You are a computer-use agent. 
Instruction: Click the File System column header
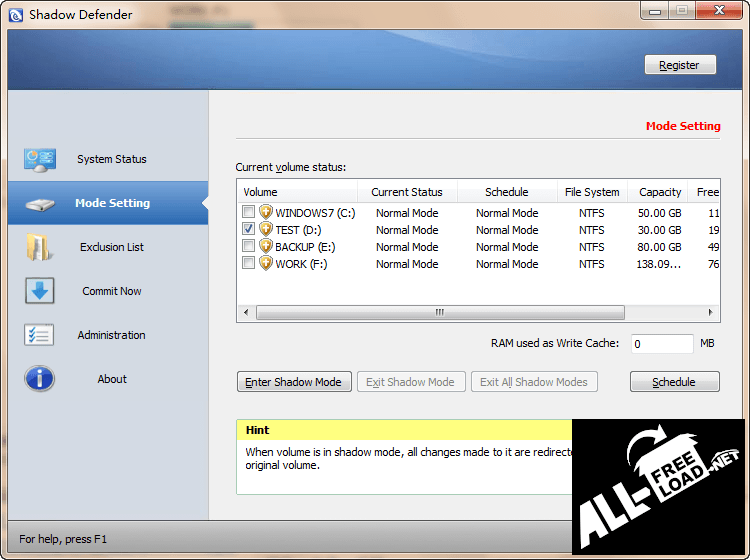coord(592,192)
